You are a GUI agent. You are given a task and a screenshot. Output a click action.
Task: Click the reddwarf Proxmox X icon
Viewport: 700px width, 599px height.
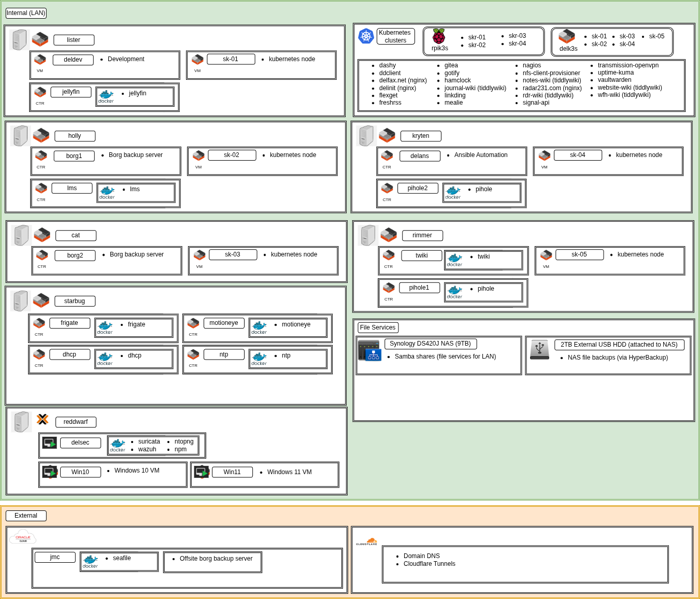pos(42,419)
